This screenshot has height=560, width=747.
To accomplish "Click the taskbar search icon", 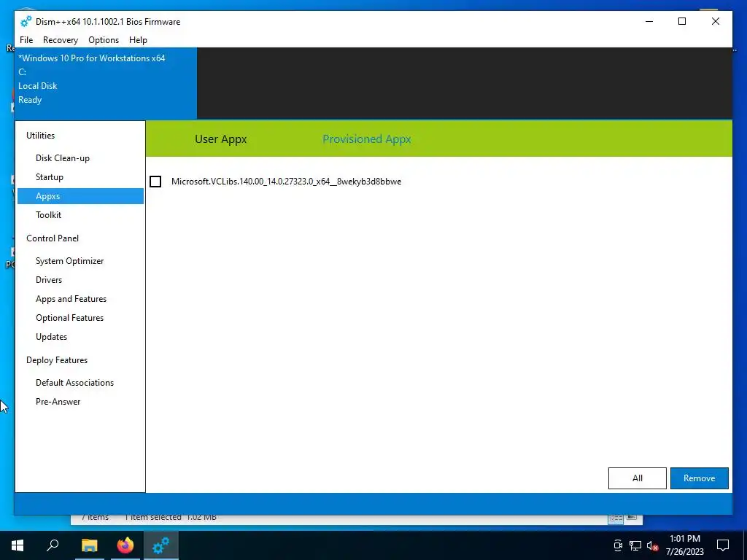I will (53, 545).
